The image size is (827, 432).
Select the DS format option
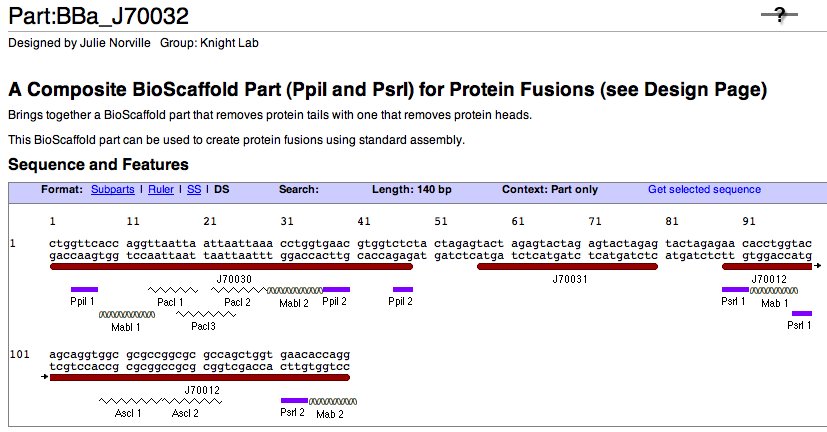(222, 189)
